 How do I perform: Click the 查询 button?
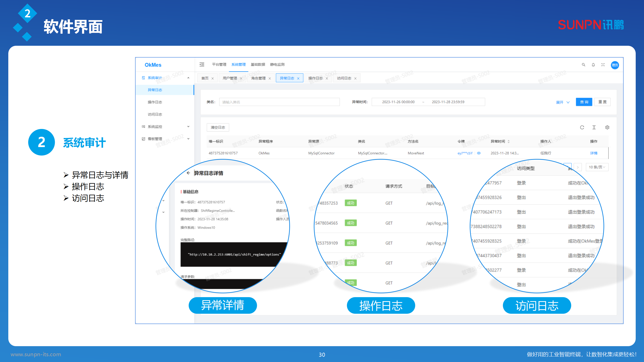[x=584, y=102]
